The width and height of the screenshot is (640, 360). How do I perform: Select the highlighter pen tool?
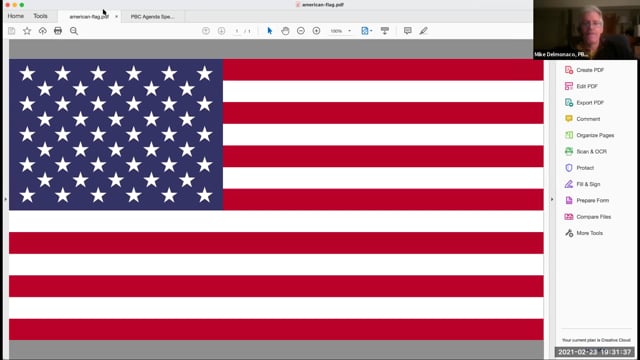423,31
